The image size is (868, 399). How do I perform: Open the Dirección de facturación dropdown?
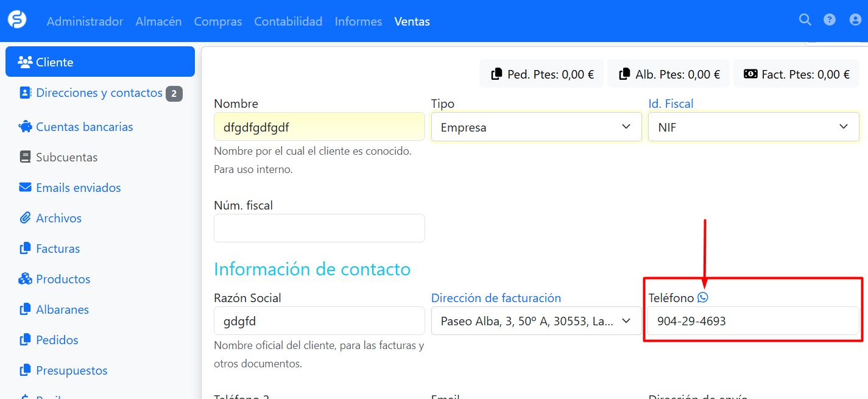click(x=536, y=321)
